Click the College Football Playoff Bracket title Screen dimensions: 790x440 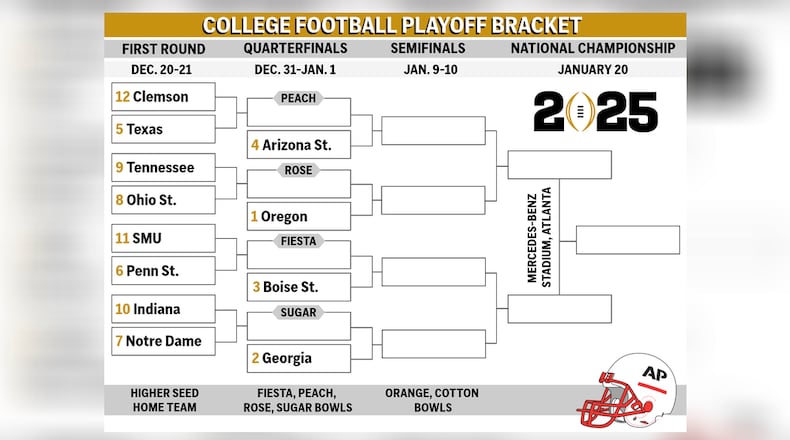coord(392,25)
